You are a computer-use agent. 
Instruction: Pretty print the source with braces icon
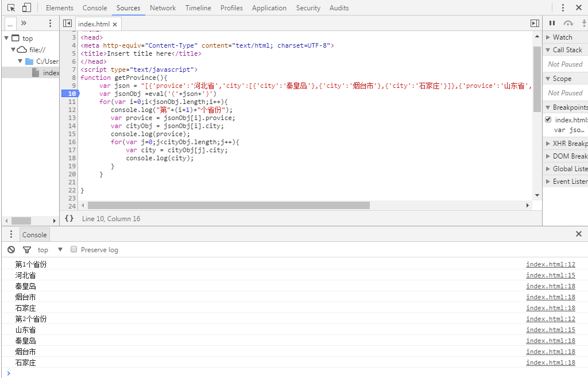point(69,218)
